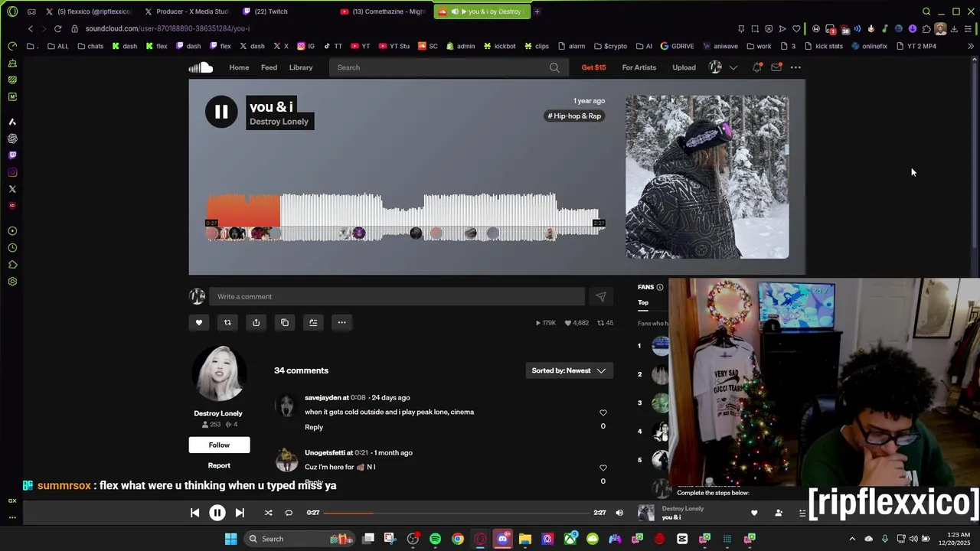Screen dimensions: 980x551
Task: Click the Fans info icon
Action: pos(659,287)
